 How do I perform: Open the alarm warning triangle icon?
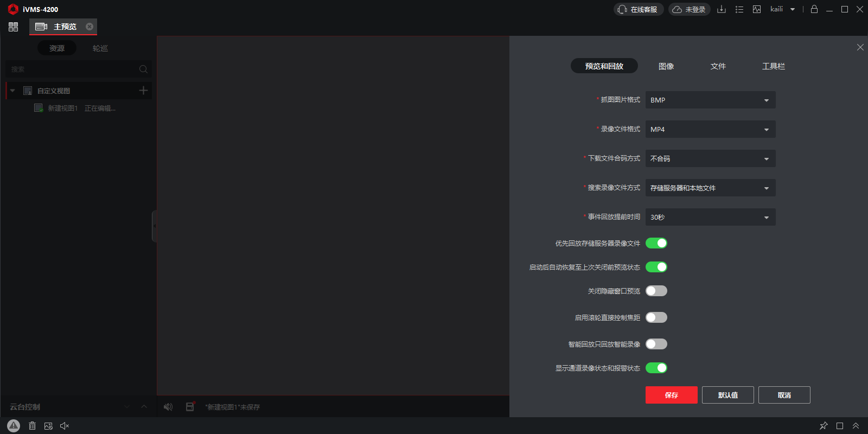click(x=14, y=426)
